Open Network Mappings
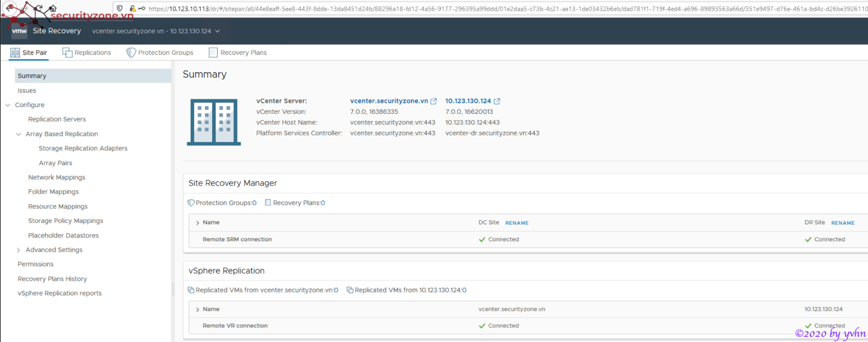Screen dimensions: 868x342 pyautogui.click(x=56, y=177)
